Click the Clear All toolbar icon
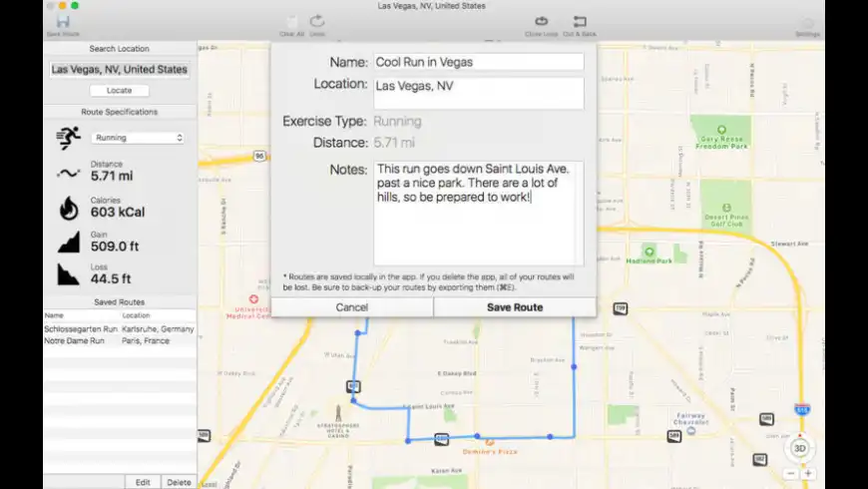868x489 pixels. click(291, 22)
